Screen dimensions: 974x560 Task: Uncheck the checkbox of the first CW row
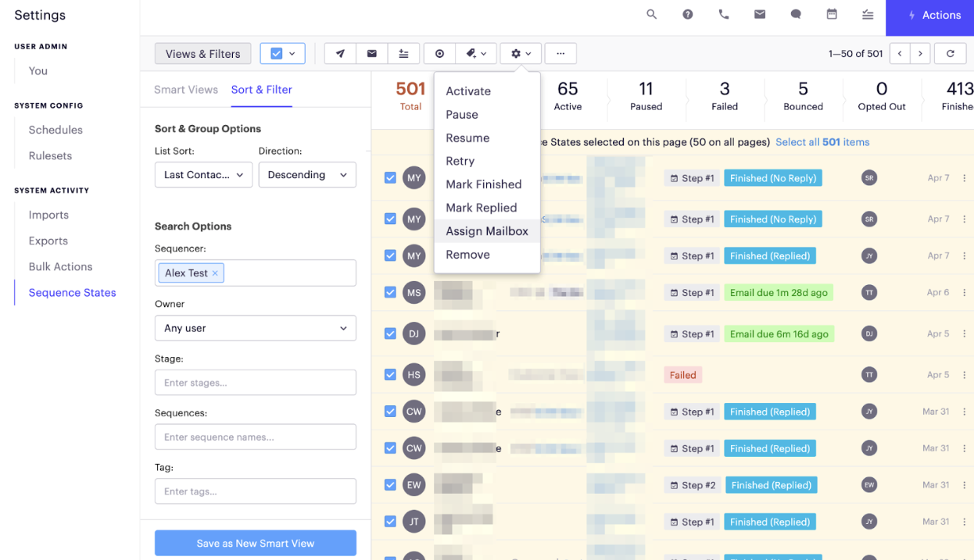pos(390,412)
